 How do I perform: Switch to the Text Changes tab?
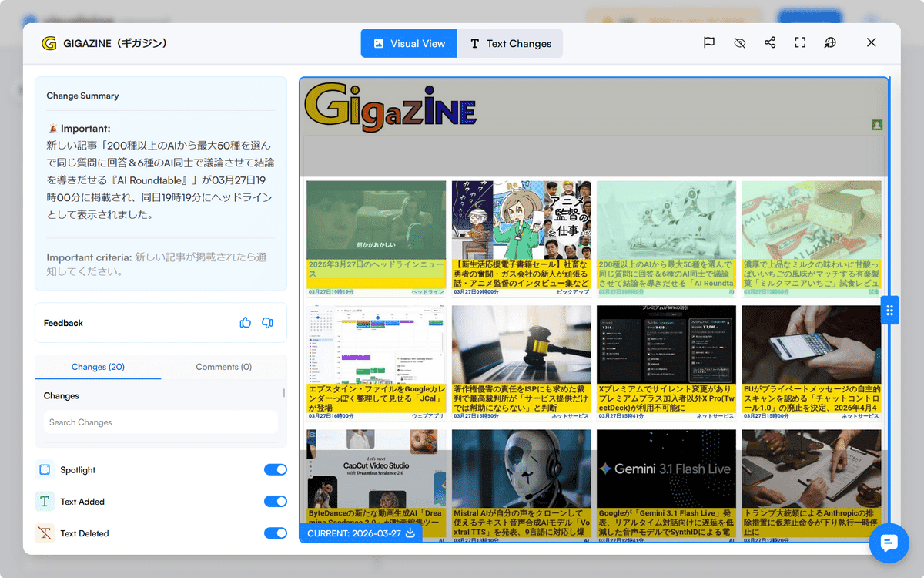pyautogui.click(x=510, y=44)
